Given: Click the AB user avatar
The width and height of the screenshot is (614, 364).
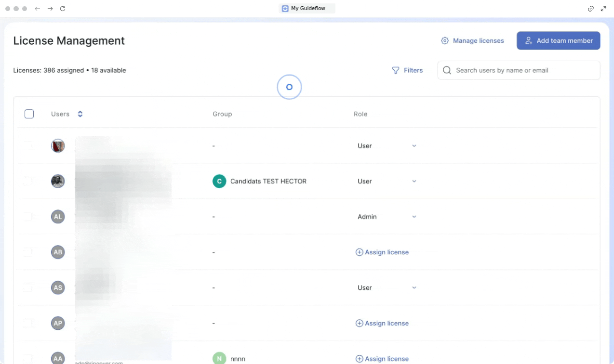Looking at the screenshot, I should [58, 252].
